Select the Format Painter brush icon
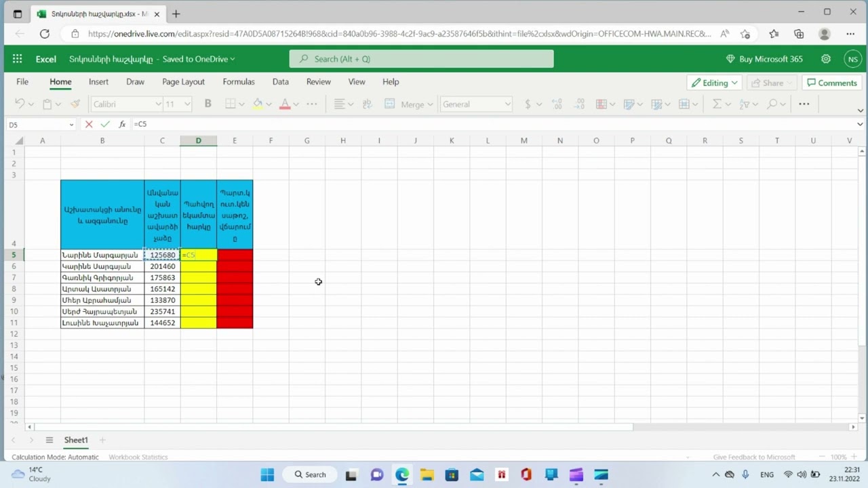 (75, 104)
